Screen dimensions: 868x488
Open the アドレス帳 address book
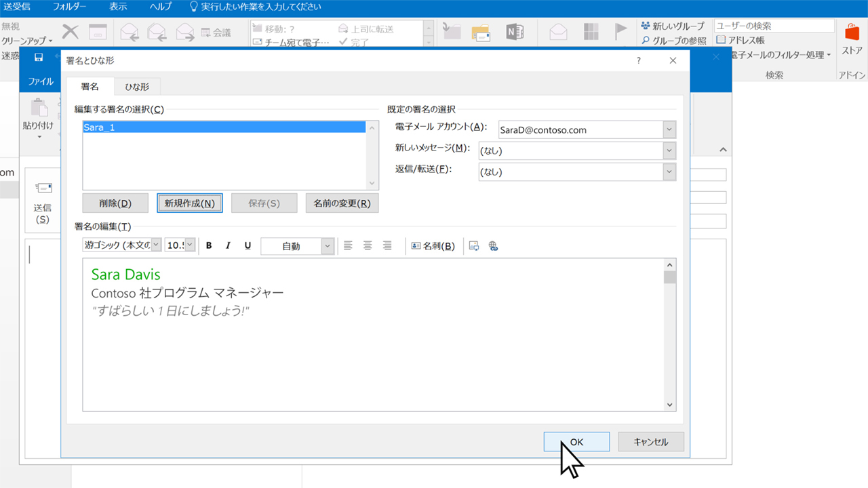coord(741,40)
